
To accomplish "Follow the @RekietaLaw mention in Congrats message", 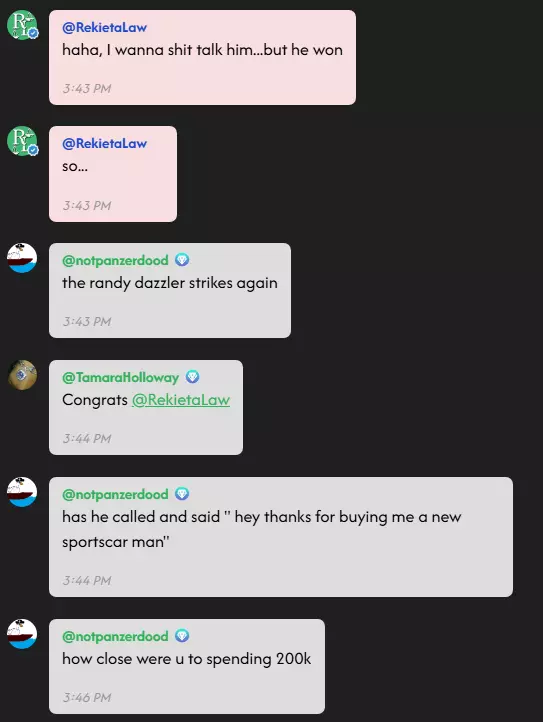I will (181, 400).
